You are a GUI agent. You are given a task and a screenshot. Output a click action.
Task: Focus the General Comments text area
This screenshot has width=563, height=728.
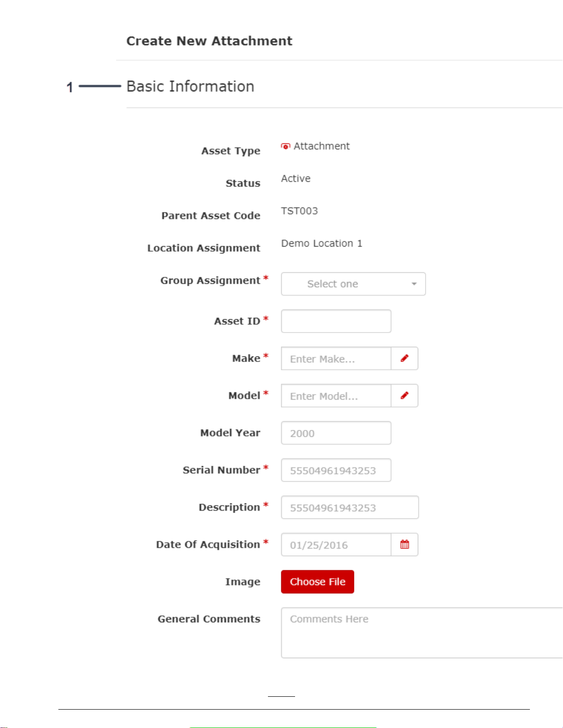tap(422, 632)
